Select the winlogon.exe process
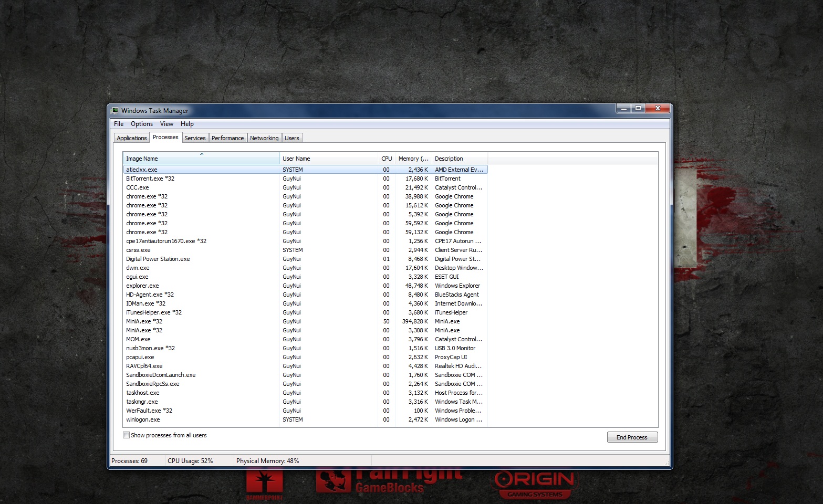The height and width of the screenshot is (504, 823). (306, 419)
